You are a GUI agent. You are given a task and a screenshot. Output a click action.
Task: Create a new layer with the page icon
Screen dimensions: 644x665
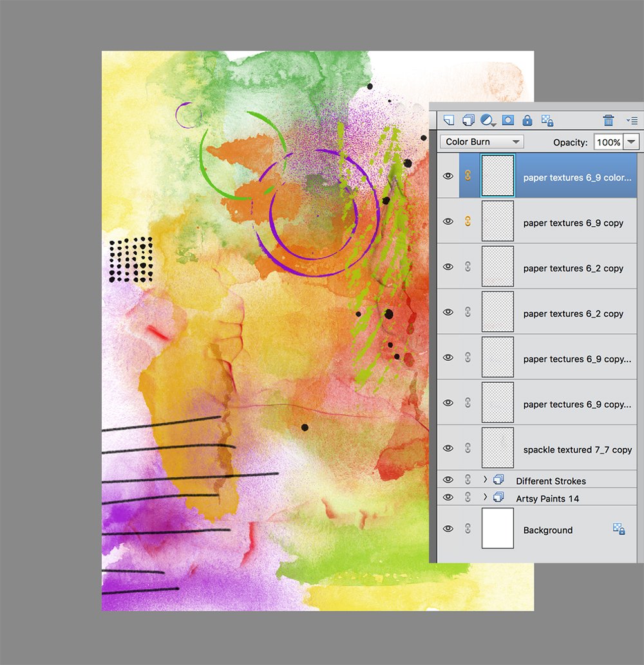pyautogui.click(x=449, y=120)
